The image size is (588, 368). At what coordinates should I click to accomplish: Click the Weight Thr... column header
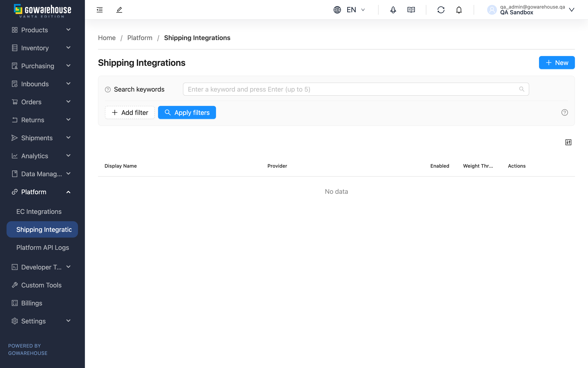click(478, 166)
